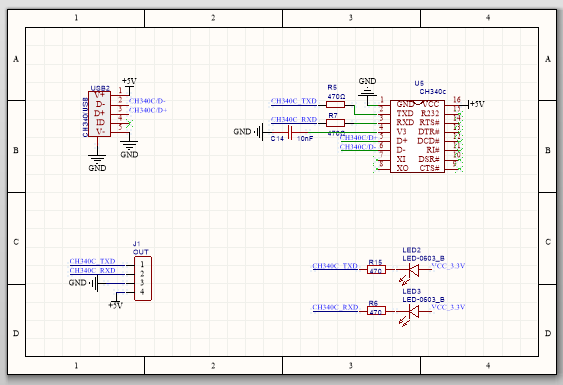This screenshot has width=563, height=385.
Task: Click the R7 designator text
Action: click(333, 116)
